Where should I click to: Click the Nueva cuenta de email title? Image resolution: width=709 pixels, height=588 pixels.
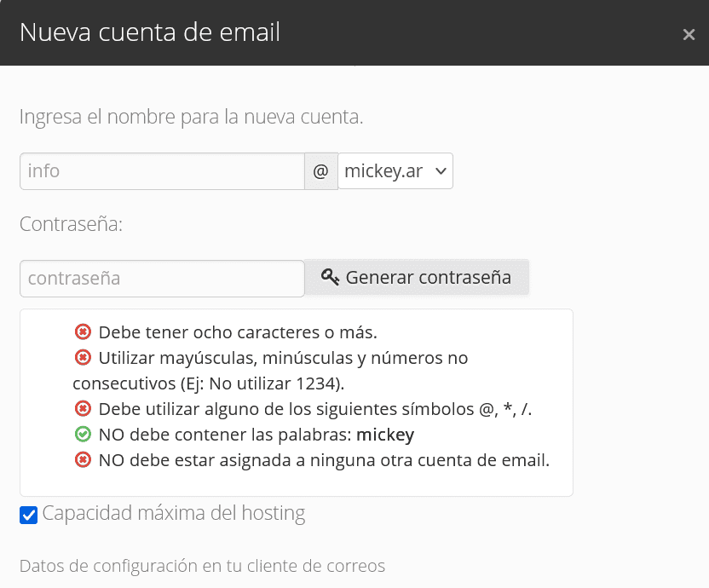pos(150,32)
